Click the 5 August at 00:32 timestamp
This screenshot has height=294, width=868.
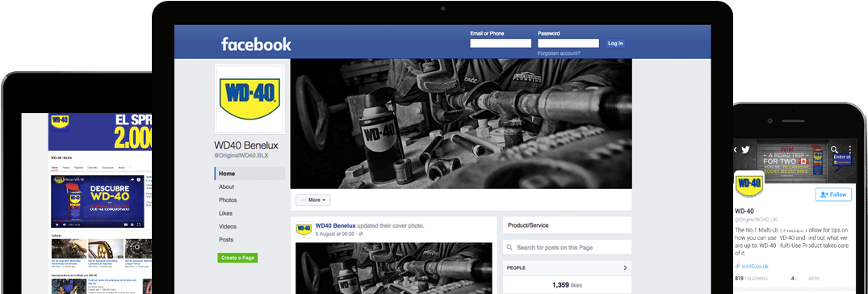(x=335, y=234)
